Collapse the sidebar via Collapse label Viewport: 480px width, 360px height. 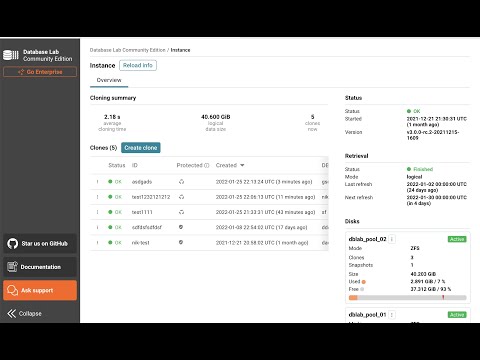click(30, 314)
